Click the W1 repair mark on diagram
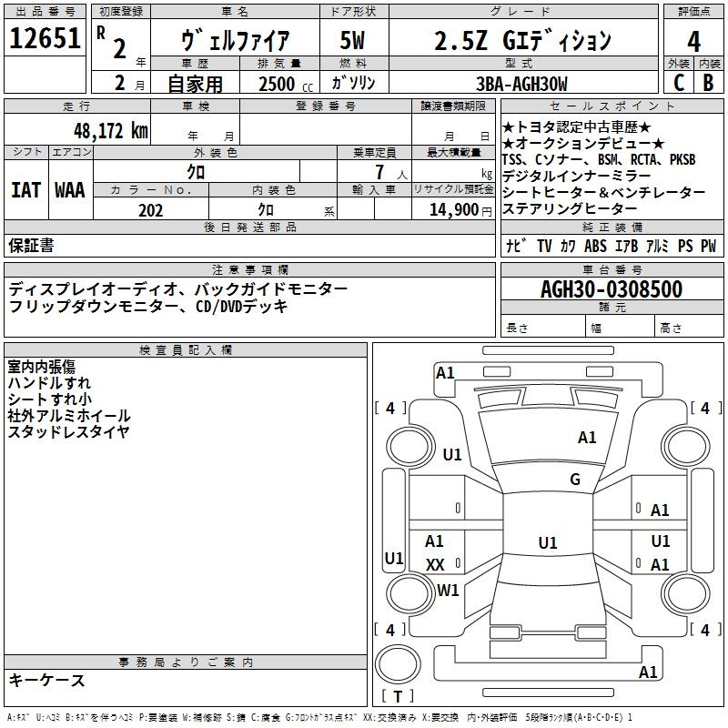728x728 pixels. tap(448, 590)
